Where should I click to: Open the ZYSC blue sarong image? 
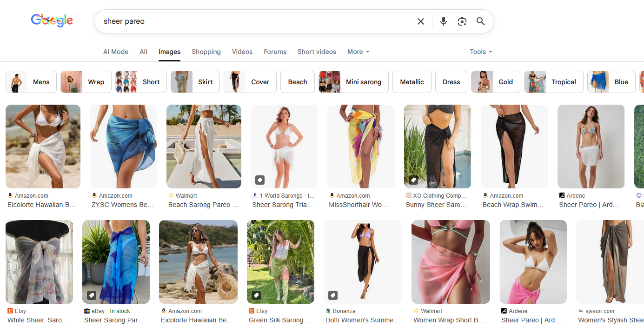[123, 147]
